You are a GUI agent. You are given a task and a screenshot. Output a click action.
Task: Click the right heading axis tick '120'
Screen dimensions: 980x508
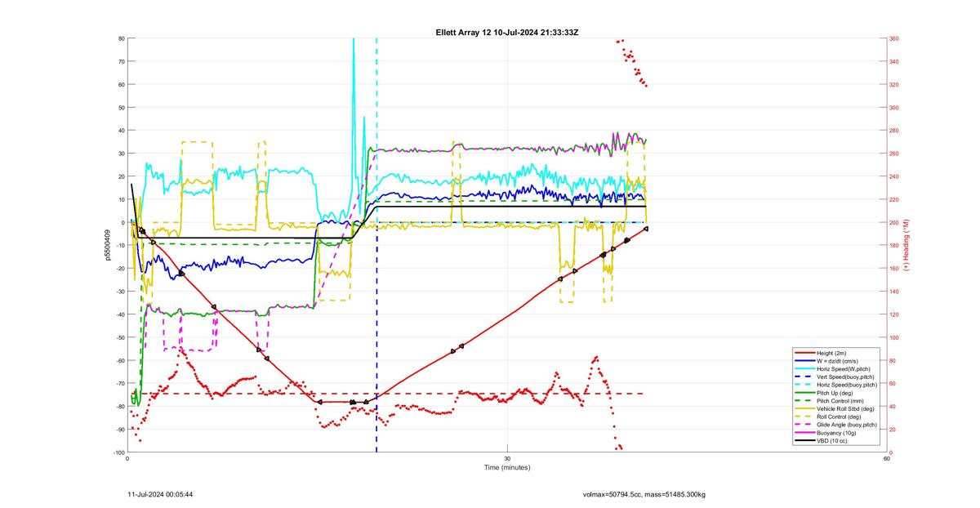click(894, 314)
